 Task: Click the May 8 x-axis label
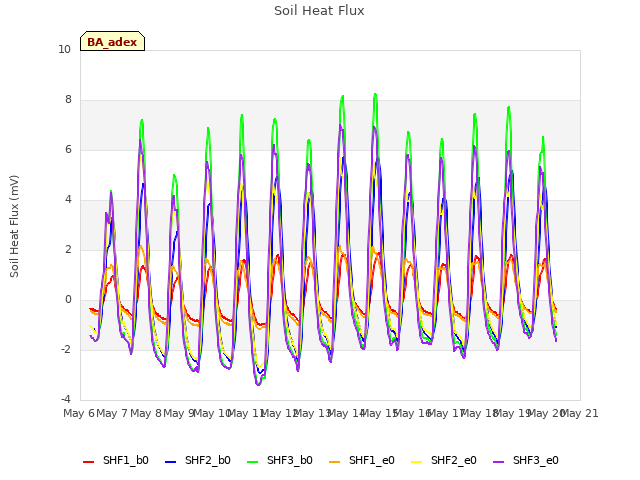(x=146, y=413)
